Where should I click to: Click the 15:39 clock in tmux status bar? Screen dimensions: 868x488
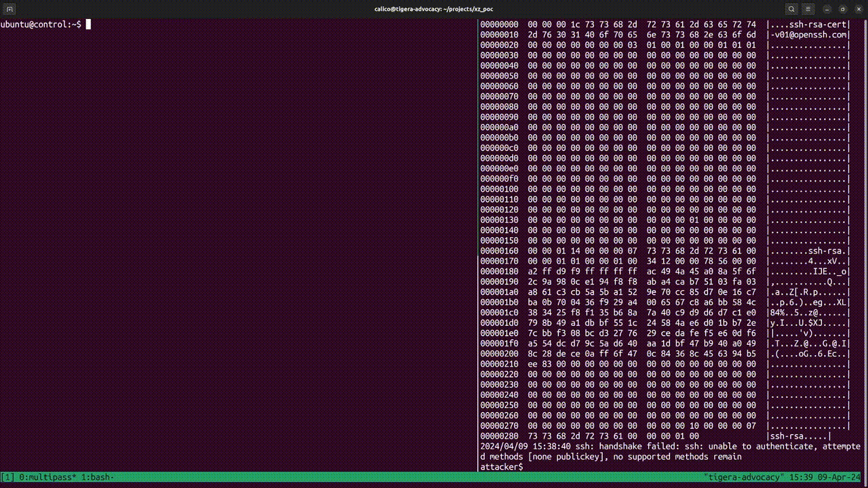800,477
